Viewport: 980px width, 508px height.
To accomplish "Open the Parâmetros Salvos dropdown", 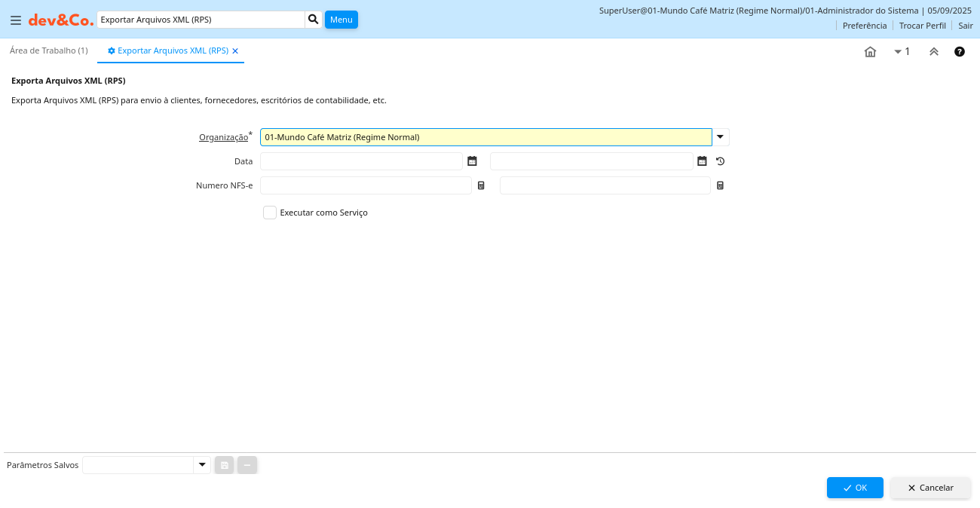I will tap(201, 465).
